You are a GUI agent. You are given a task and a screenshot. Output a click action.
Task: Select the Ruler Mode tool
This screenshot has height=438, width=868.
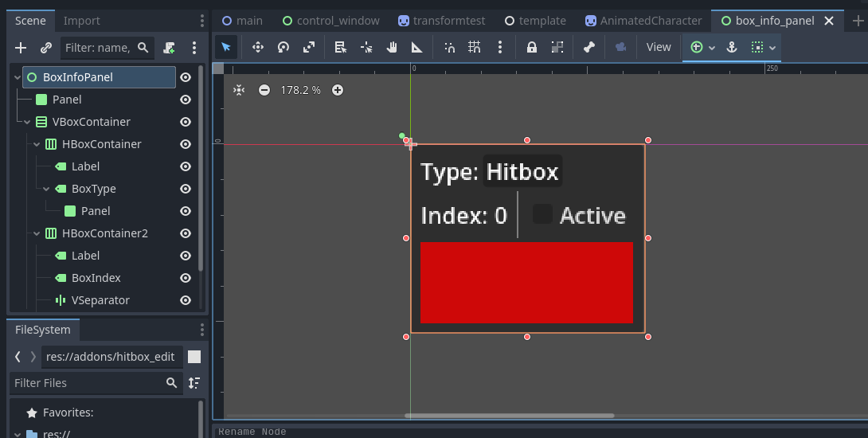(x=417, y=48)
